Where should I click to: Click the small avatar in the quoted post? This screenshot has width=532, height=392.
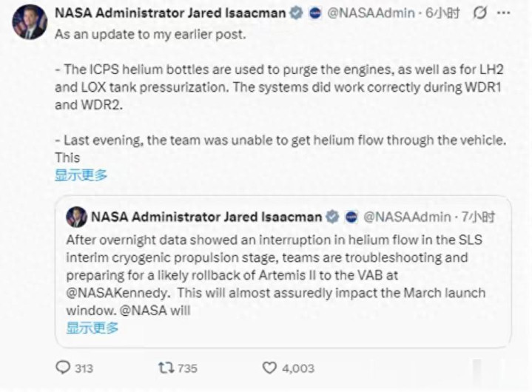[x=76, y=217]
